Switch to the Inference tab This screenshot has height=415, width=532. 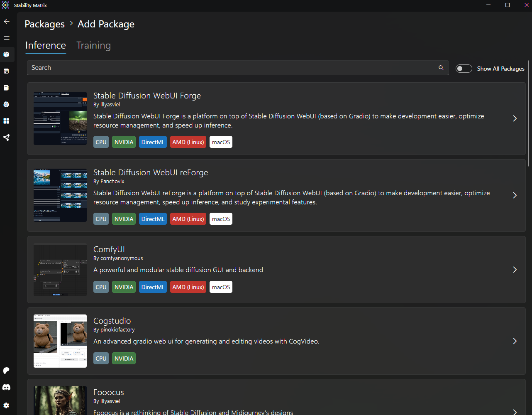tap(46, 45)
